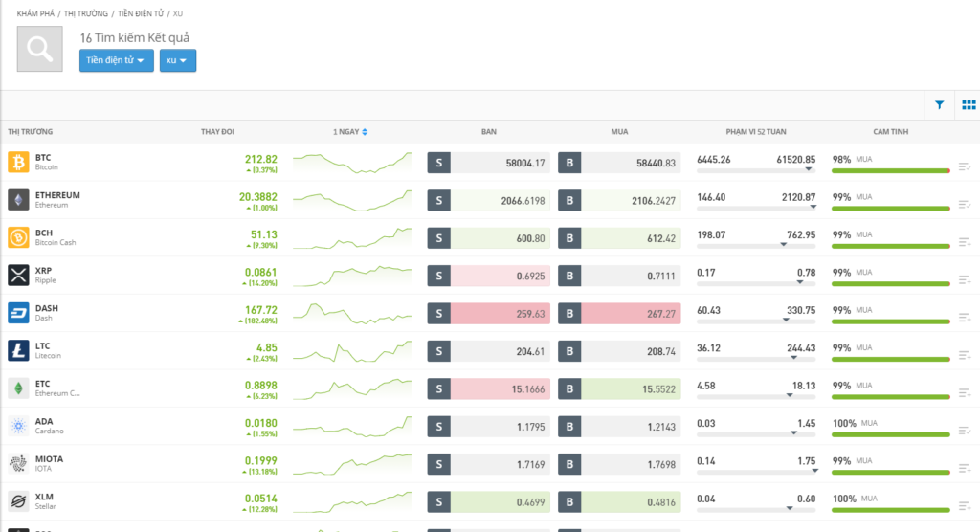Add ADA to watchlist icon
Image resolution: width=980 pixels, height=532 pixels.
pyautogui.click(x=965, y=431)
